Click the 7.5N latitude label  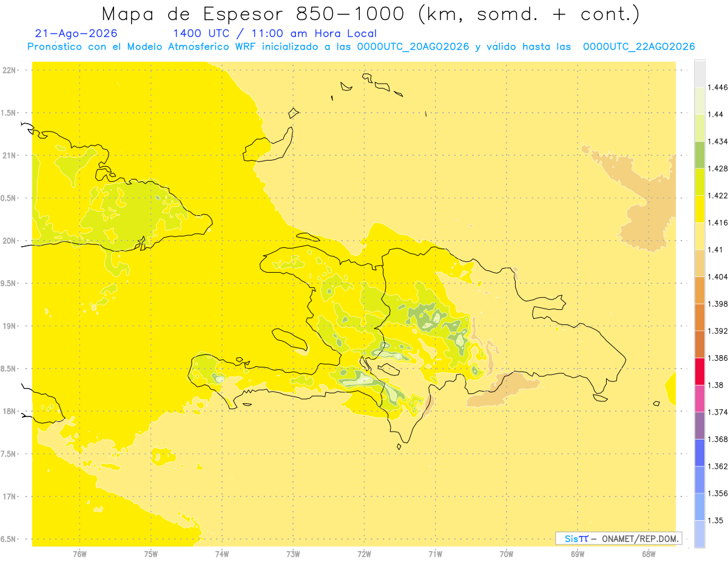tap(9, 454)
